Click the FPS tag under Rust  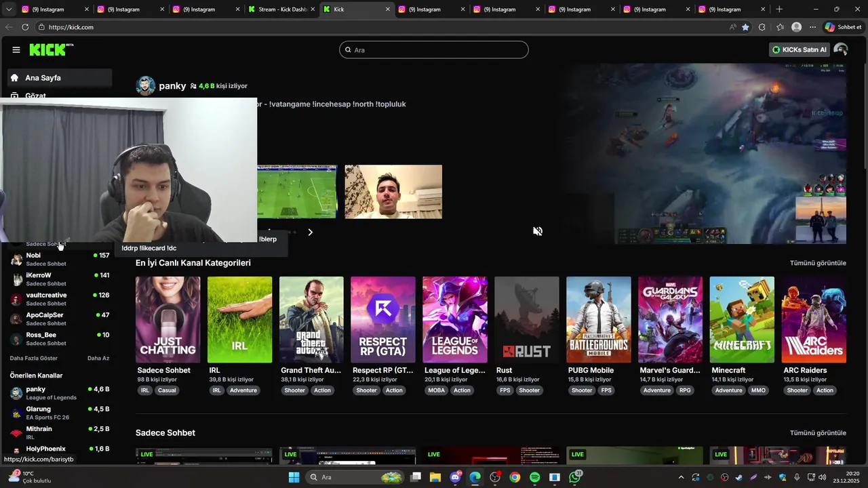pyautogui.click(x=505, y=390)
